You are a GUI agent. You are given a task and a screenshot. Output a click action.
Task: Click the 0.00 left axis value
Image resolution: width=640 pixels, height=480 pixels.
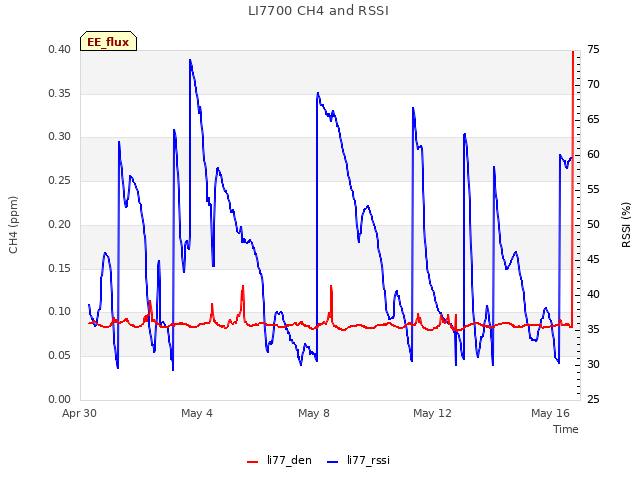click(x=60, y=399)
